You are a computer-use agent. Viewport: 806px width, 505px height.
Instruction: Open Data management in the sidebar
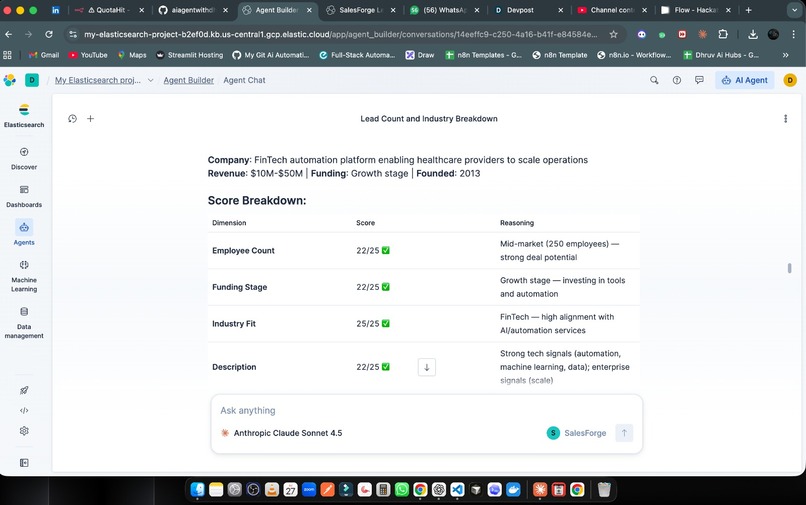(24, 323)
